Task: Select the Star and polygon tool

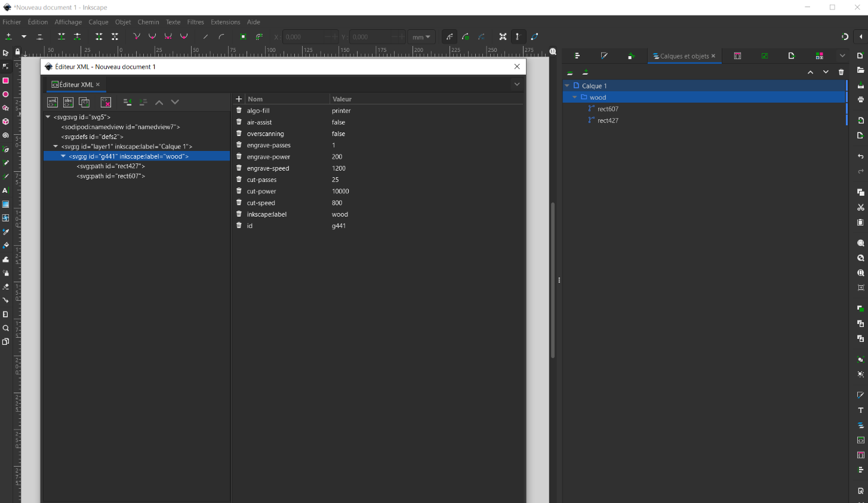Action: [5, 108]
